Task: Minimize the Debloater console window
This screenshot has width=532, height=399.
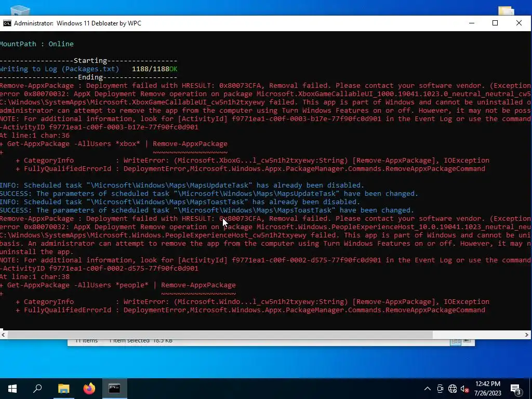Action: pyautogui.click(x=472, y=23)
